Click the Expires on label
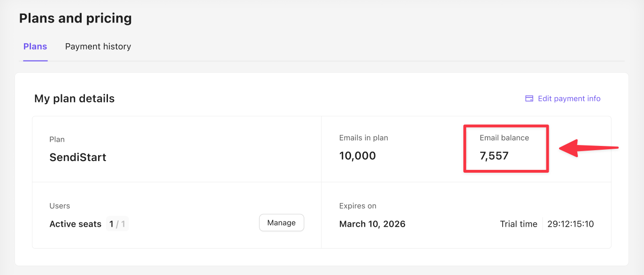This screenshot has height=275, width=644. [x=358, y=206]
